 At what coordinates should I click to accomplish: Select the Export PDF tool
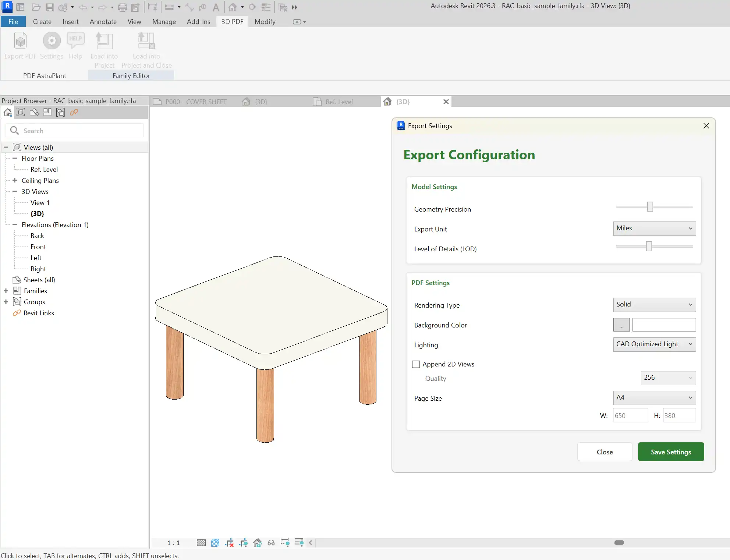point(20,46)
